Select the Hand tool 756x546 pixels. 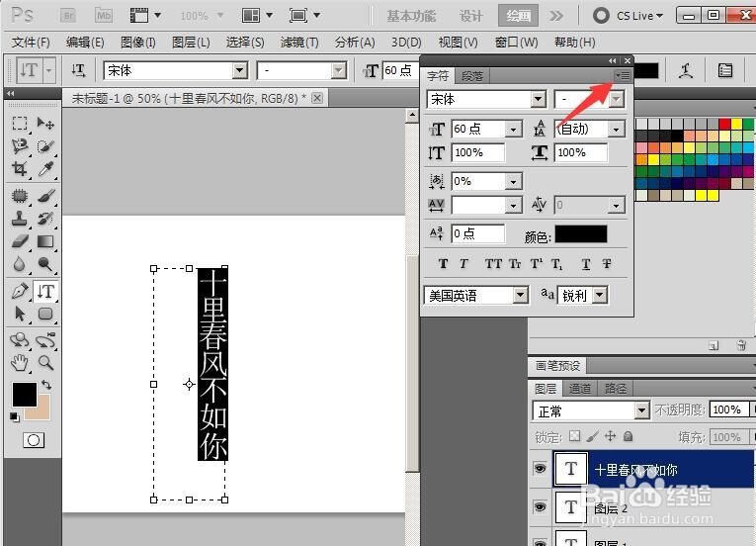[x=20, y=363]
